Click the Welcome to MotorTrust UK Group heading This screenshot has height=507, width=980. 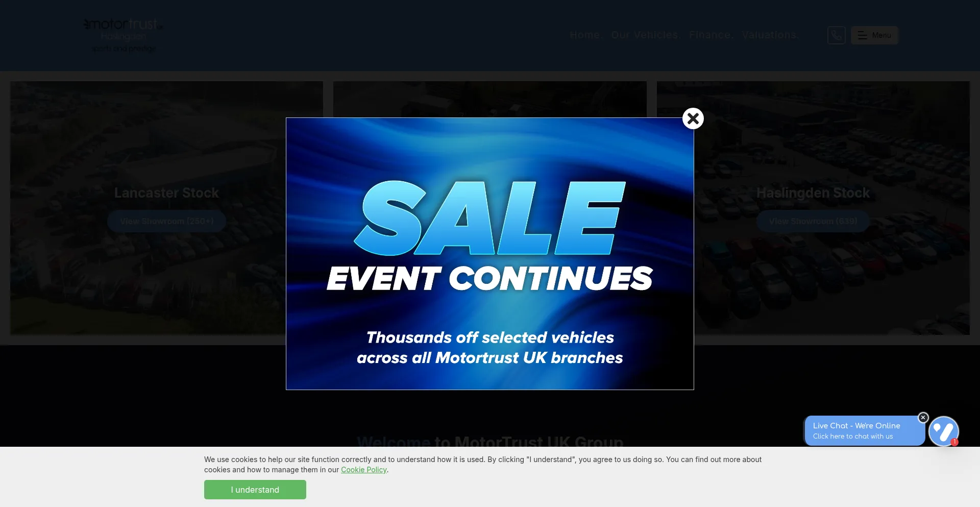pos(490,441)
